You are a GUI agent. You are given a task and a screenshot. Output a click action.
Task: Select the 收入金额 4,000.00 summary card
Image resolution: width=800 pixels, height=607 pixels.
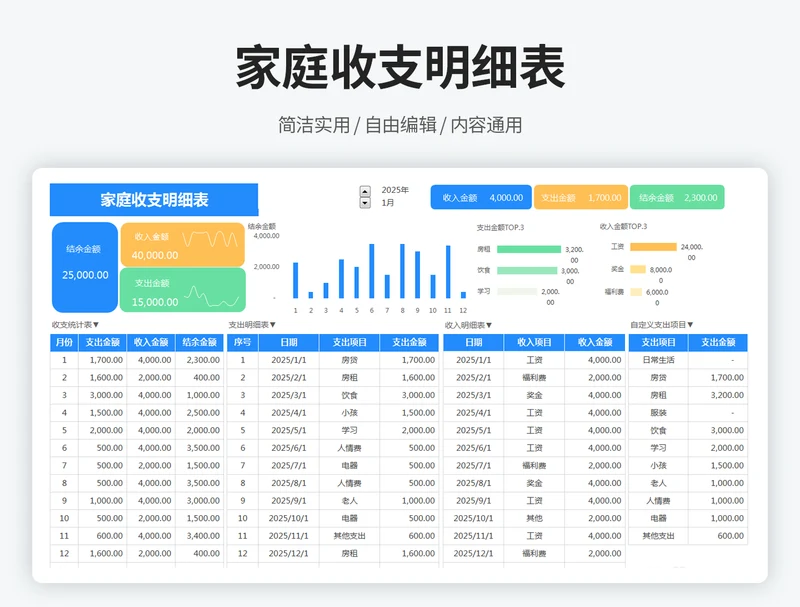(481, 197)
